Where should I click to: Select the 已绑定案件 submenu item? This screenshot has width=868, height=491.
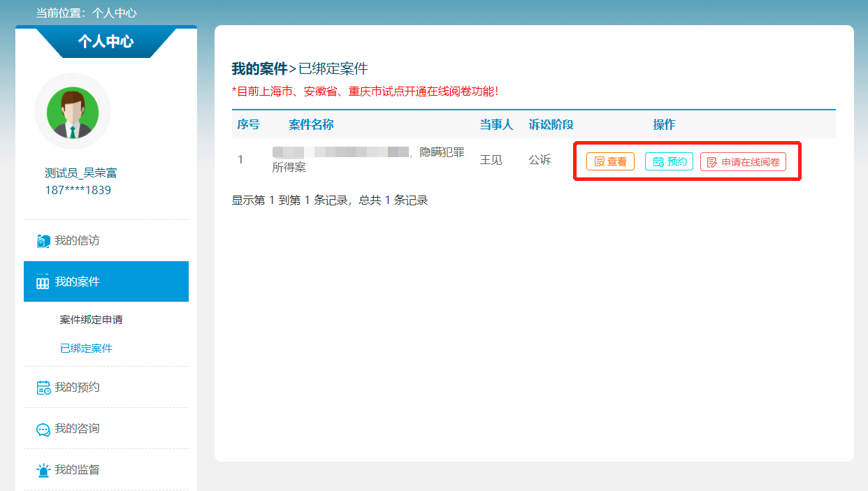click(x=86, y=349)
